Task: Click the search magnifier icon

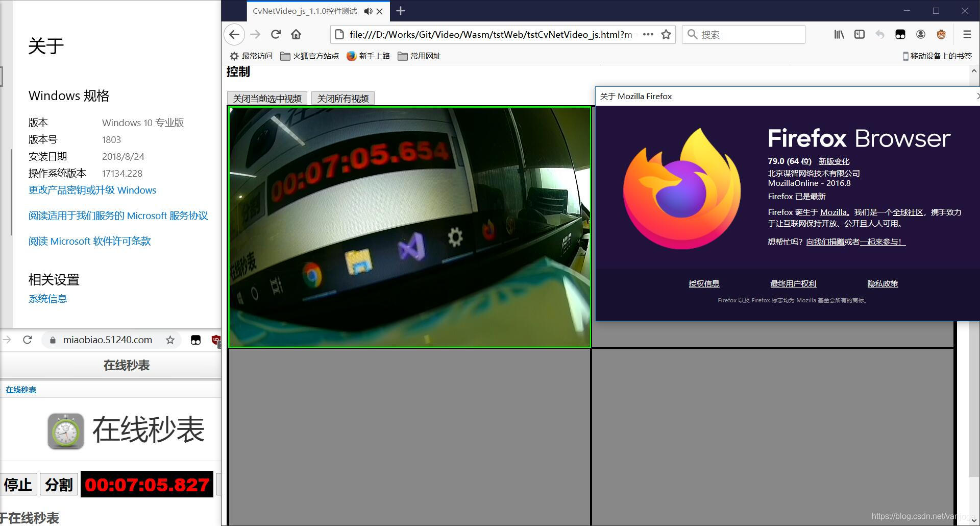Action: pos(692,34)
